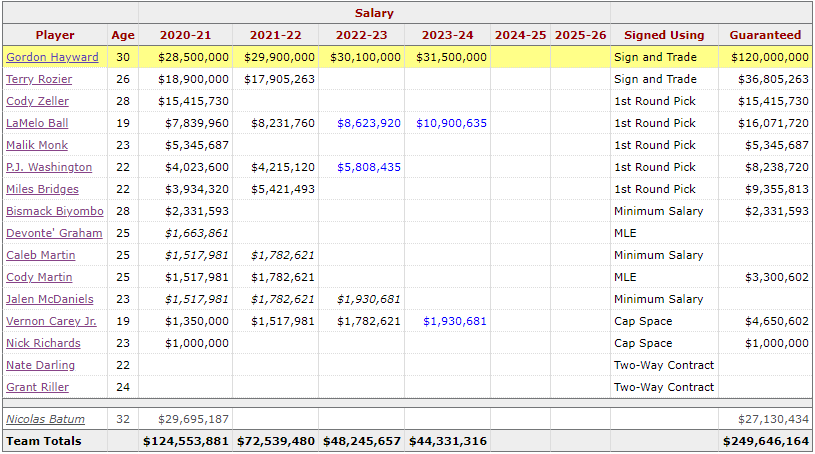Open Vernon Carey Jr.'s page
The width and height of the screenshot is (815, 454).
coord(51,321)
